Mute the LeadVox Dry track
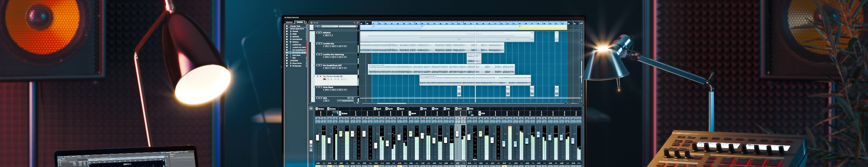The width and height of the screenshot is (868, 167). click(x=318, y=43)
